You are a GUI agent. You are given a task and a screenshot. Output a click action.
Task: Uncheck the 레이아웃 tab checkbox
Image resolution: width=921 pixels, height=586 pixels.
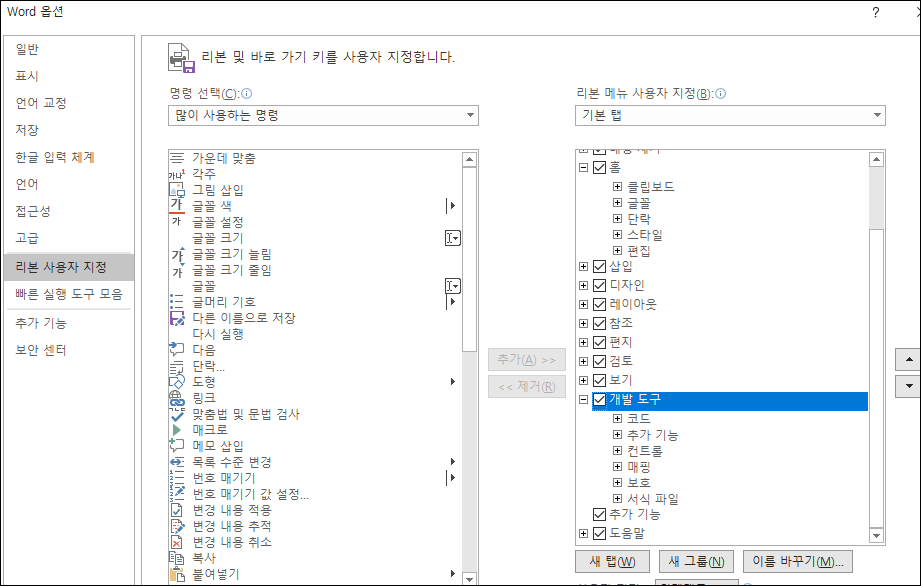599,304
